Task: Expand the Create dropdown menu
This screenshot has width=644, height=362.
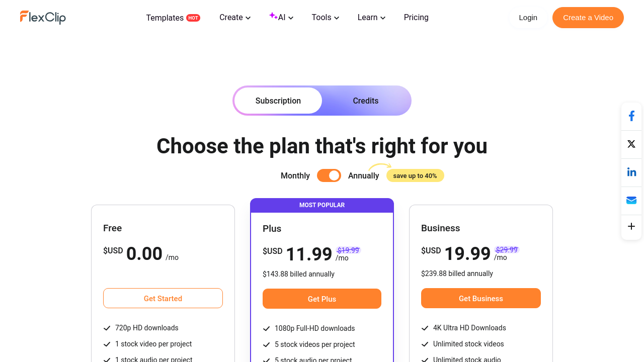Action: [235, 18]
